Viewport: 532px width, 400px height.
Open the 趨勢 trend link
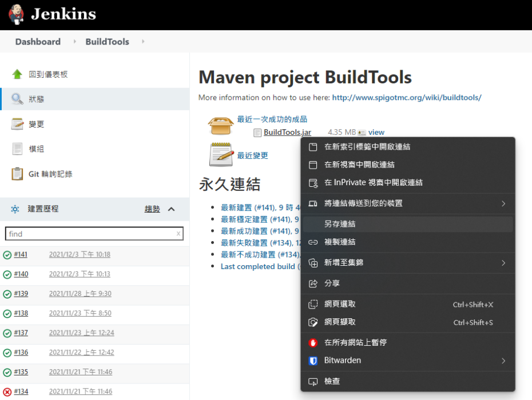(x=152, y=209)
